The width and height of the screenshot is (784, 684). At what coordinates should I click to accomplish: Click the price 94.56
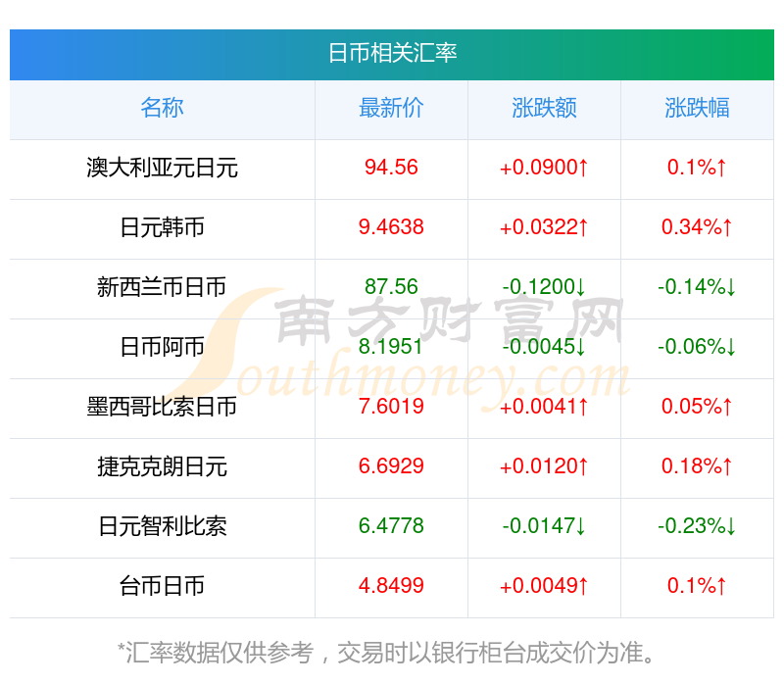pyautogui.click(x=391, y=168)
